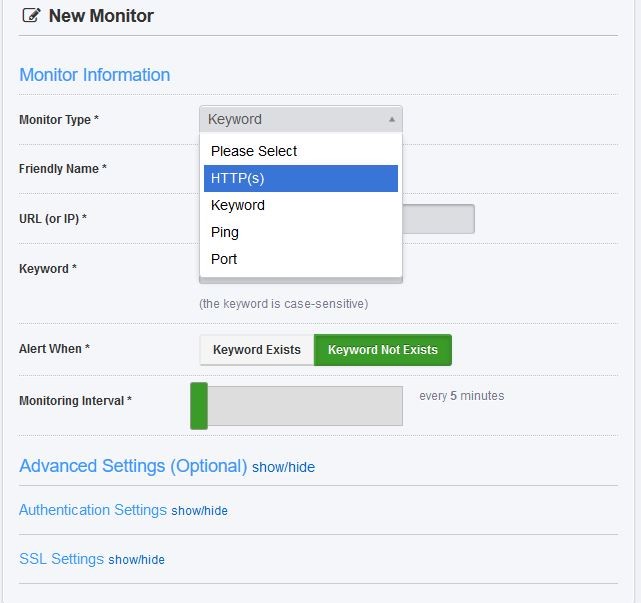Viewport: 641px width, 603px height.
Task: Click the "(the keyword is case-sensitive)" hint
Action: point(283,304)
